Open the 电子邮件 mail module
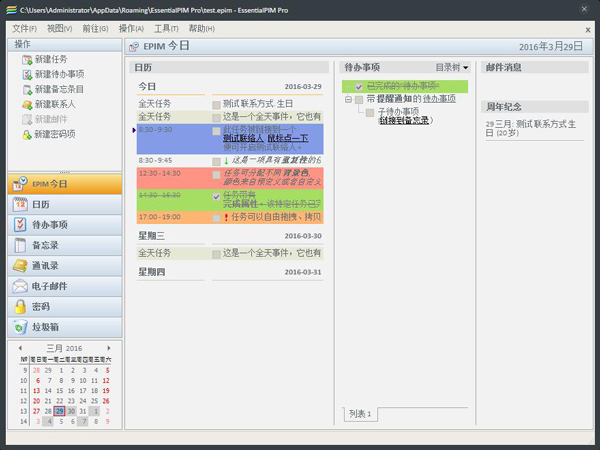The width and height of the screenshot is (600, 450). click(x=65, y=286)
